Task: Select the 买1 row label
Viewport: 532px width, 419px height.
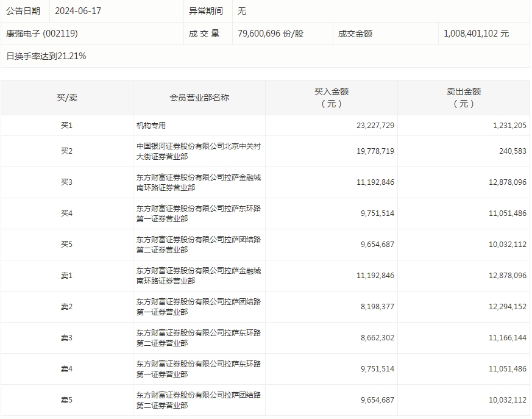Action: click(67, 125)
